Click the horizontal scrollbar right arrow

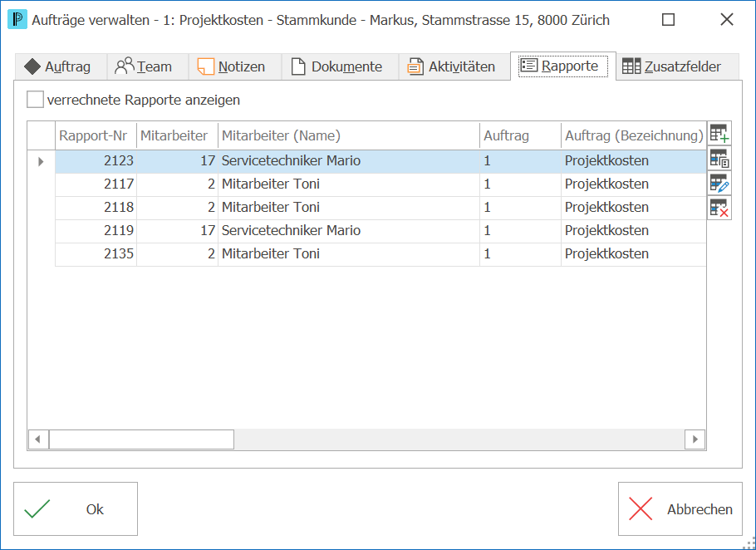point(695,440)
